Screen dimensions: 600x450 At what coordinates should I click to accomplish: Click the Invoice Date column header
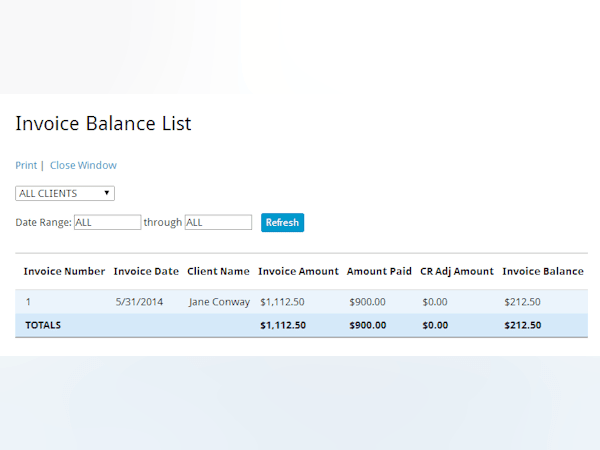[x=146, y=271]
